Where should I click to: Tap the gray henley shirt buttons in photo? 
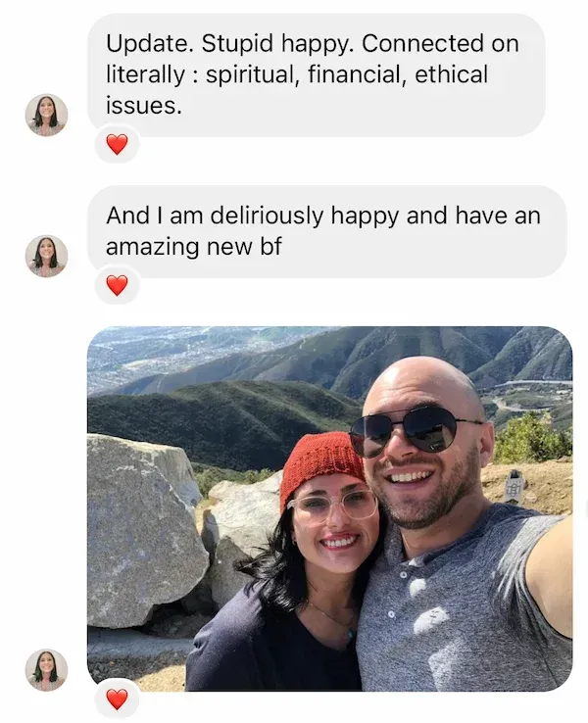coord(398,593)
